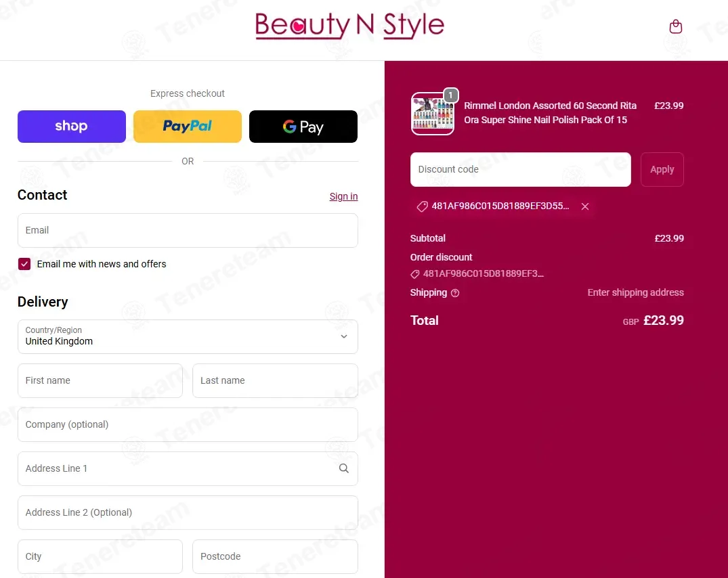
Task: Choose Google Pay express checkout
Action: tap(303, 126)
